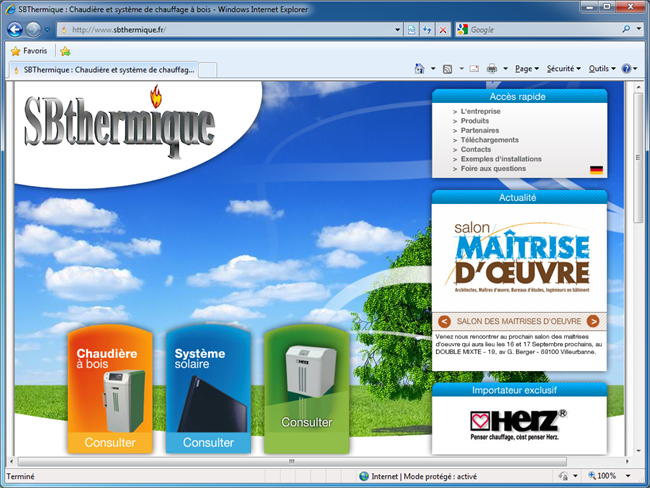Image resolution: width=650 pixels, height=488 pixels.
Task: Click in the Google search box
Action: [540, 30]
